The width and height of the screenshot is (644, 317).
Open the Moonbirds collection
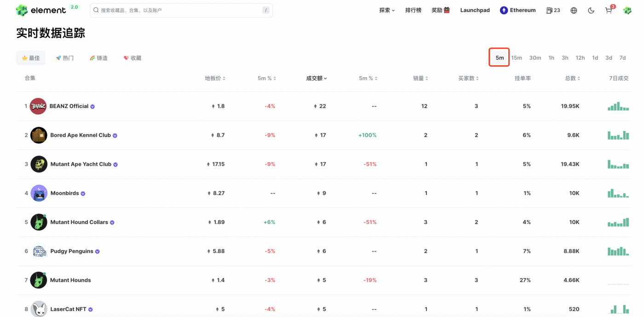pyautogui.click(x=65, y=193)
